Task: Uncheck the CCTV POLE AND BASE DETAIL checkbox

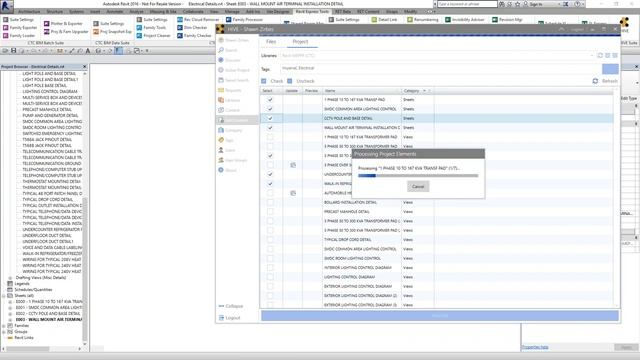Action: pyautogui.click(x=270, y=118)
